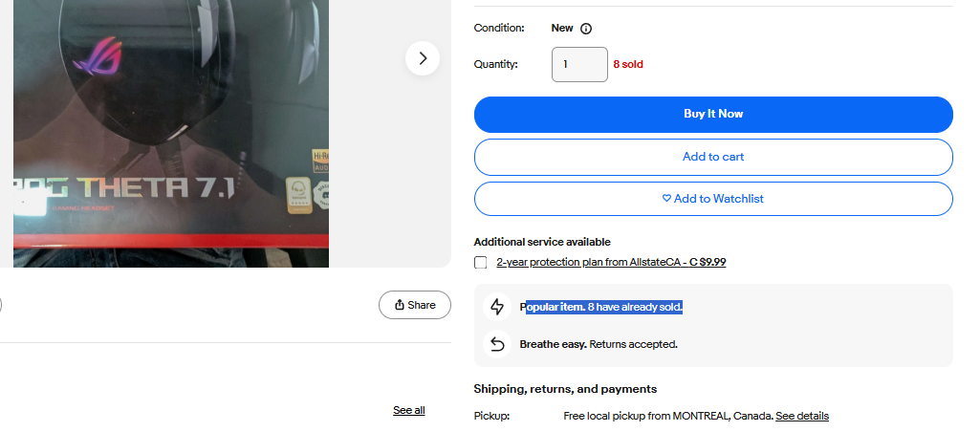Click the heart icon on Watchlist button
Image resolution: width=980 pixels, height=432 pixels.
[666, 198]
